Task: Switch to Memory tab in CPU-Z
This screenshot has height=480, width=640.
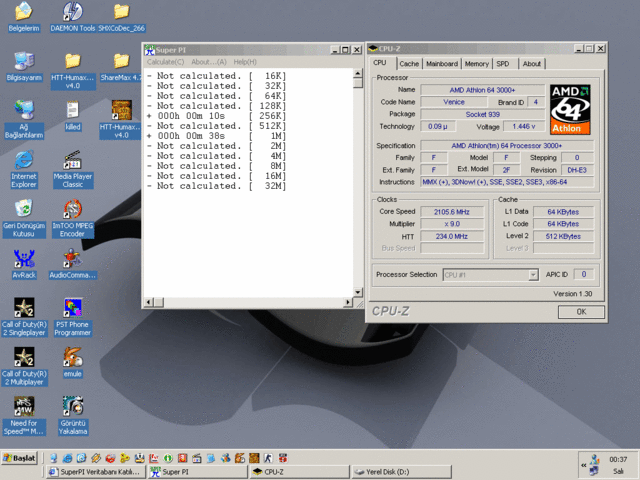Action: tap(476, 64)
